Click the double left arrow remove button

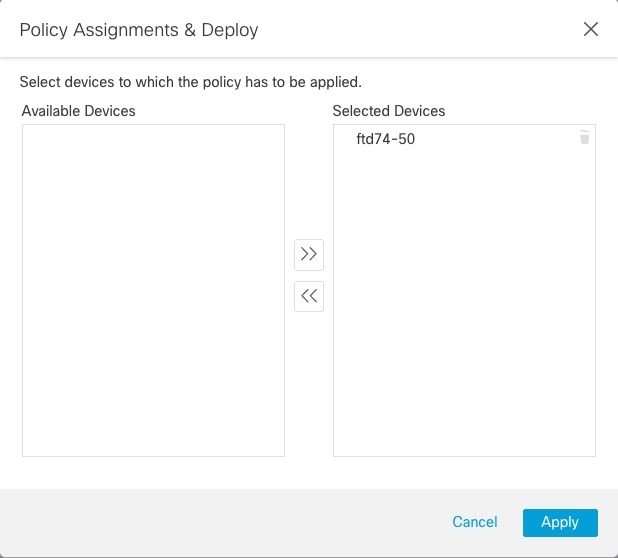tap(309, 296)
